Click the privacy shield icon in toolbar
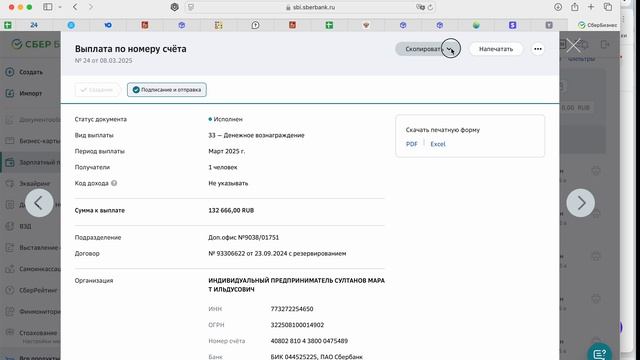 pyautogui.click(x=174, y=7)
